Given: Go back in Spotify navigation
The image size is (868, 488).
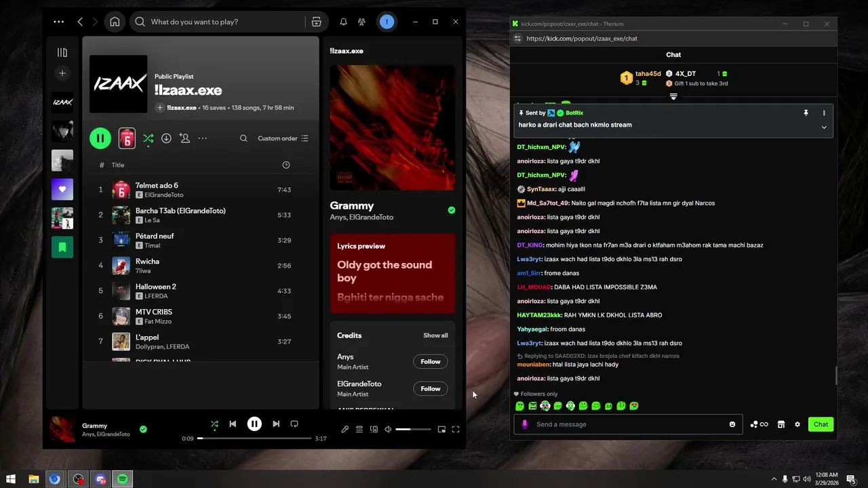Looking at the screenshot, I should 80,22.
